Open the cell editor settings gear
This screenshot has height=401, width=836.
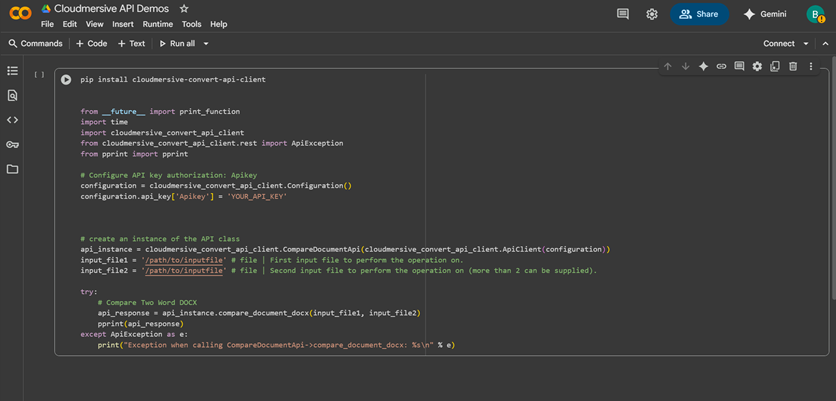[757, 66]
